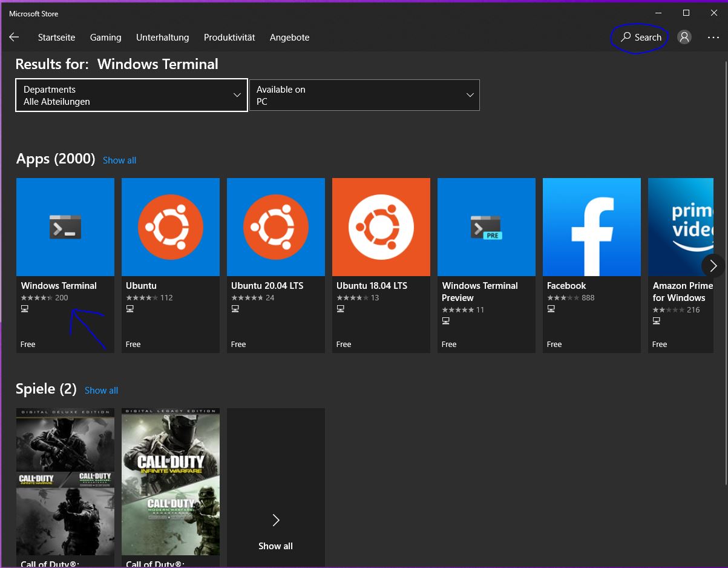Click the Windows Terminal star rating
The width and height of the screenshot is (728, 568).
pyautogui.click(x=37, y=298)
